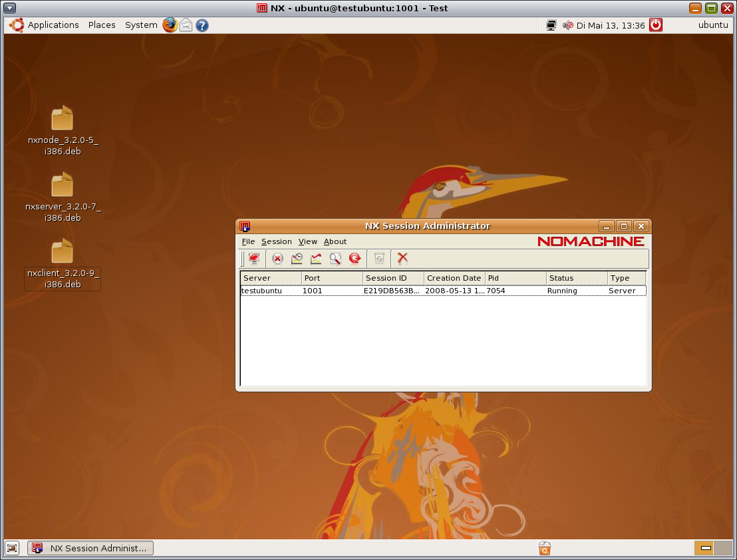This screenshot has width=737, height=560.
Task: Select the testubuntu server cell
Action: [261, 291]
